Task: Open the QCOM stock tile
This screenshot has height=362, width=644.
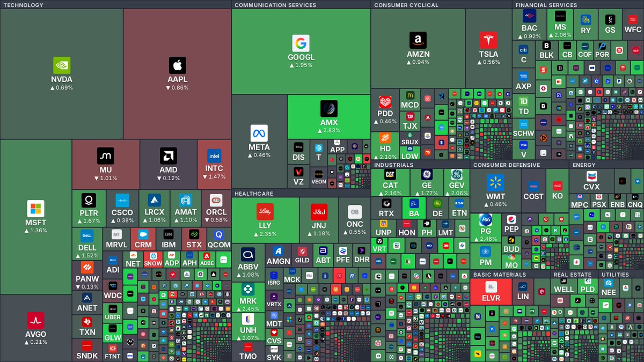Action: (218, 239)
